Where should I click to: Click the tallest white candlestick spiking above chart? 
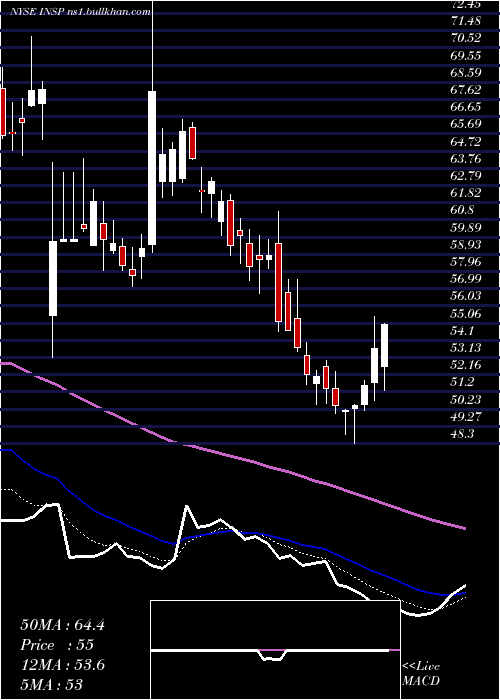152,167
